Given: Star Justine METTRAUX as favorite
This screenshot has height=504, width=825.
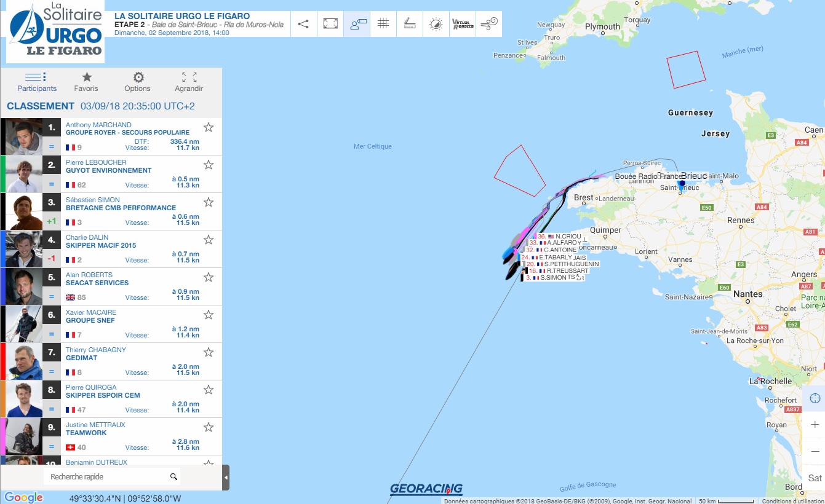Looking at the screenshot, I should [209, 427].
